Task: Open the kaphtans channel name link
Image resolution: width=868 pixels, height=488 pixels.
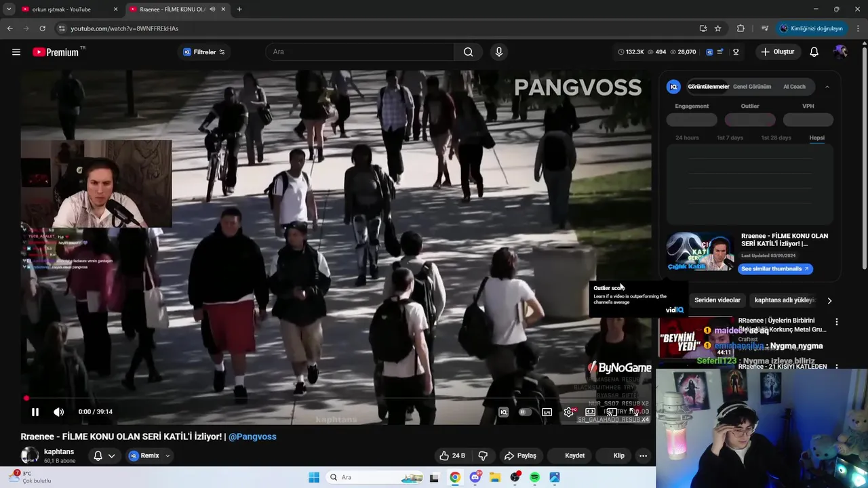Action: point(59,451)
